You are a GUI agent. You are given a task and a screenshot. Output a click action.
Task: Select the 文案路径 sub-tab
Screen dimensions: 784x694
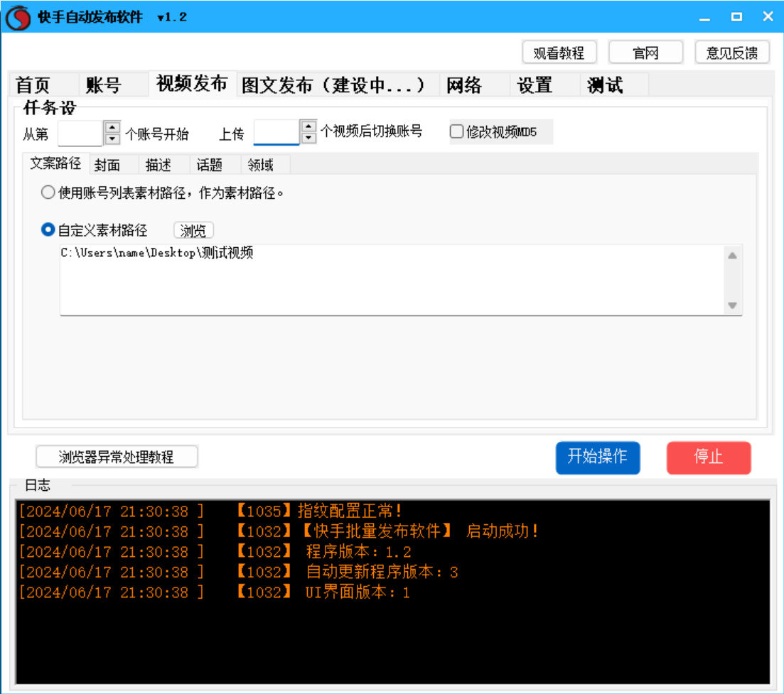tap(55, 163)
